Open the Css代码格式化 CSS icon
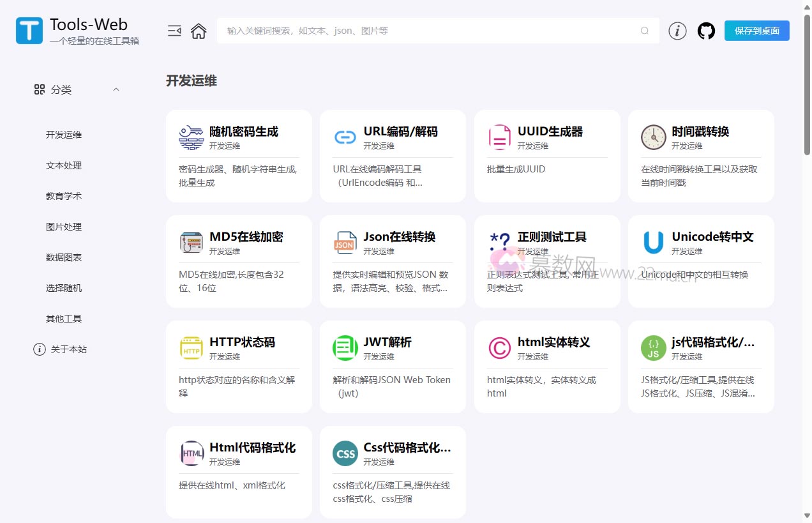This screenshot has width=812, height=523. [345, 453]
